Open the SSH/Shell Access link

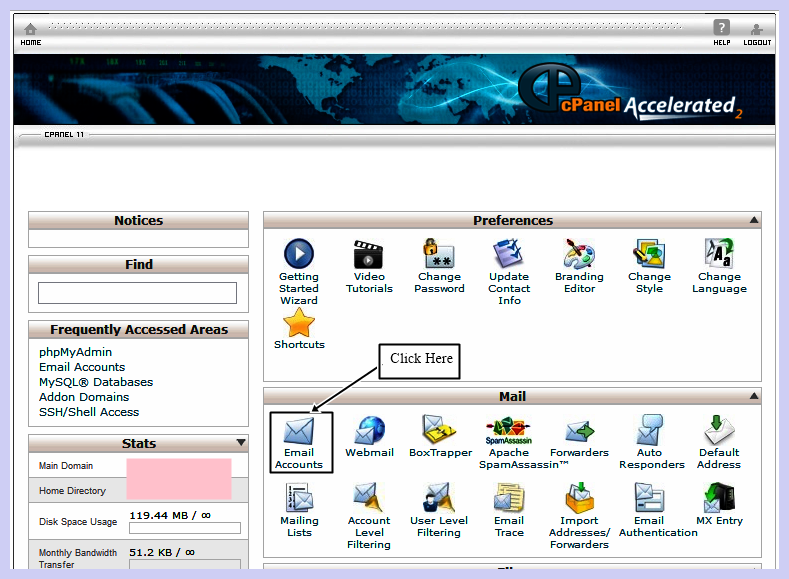click(89, 412)
